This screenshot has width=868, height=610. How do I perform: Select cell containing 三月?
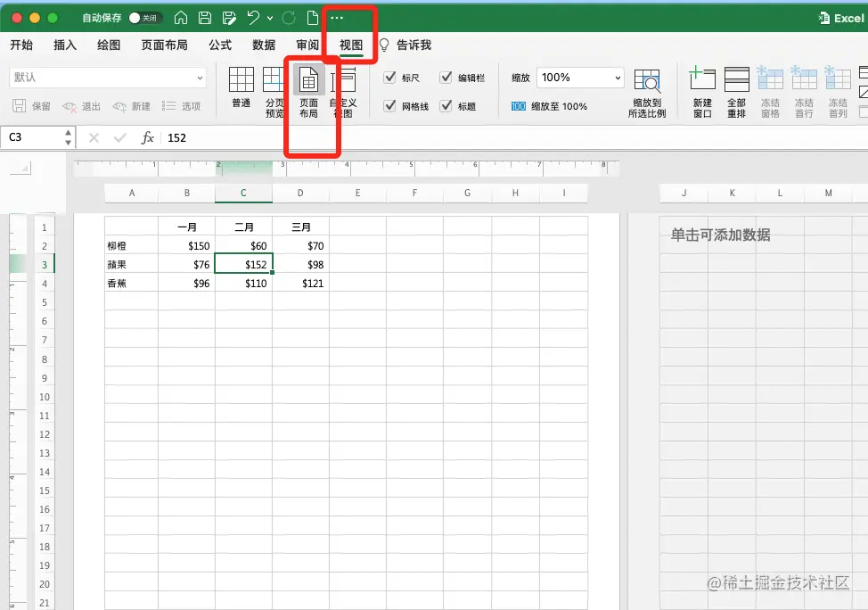[x=300, y=227]
